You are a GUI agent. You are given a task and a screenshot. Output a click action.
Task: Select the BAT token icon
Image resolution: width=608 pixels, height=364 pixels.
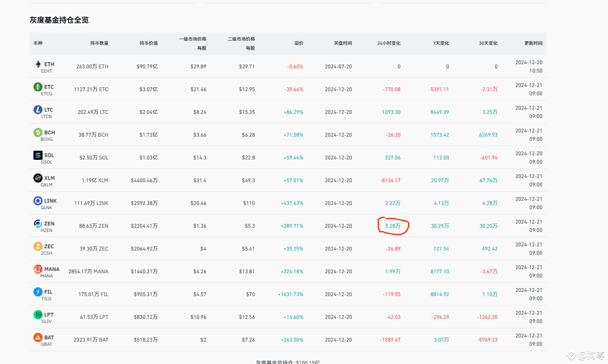click(x=38, y=337)
